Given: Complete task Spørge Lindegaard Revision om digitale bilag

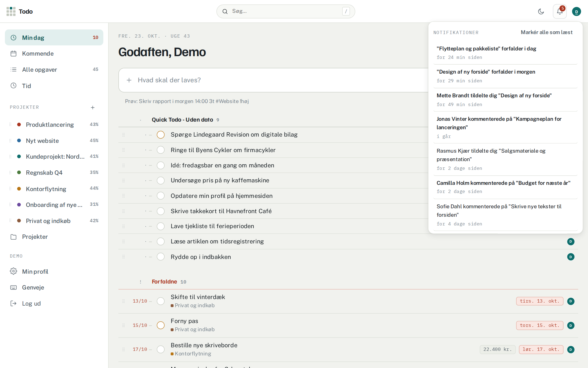Looking at the screenshot, I should 161,135.
